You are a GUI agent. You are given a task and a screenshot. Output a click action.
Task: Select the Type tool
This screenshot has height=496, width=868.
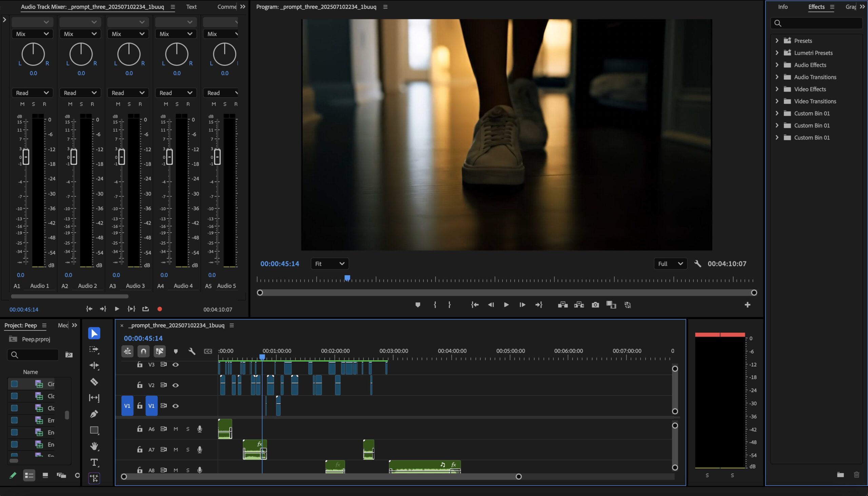[x=94, y=462]
